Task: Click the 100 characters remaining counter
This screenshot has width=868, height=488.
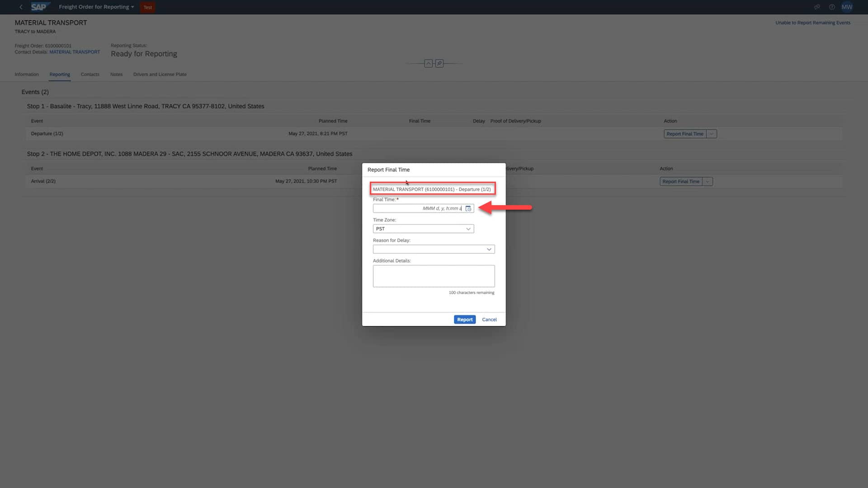Action: coord(471,293)
